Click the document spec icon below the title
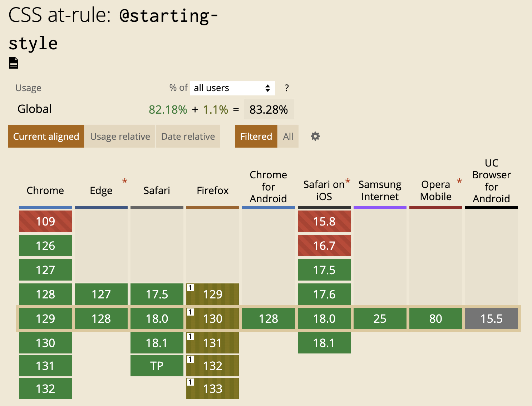Viewport: 532px width, 406px height. point(14,63)
